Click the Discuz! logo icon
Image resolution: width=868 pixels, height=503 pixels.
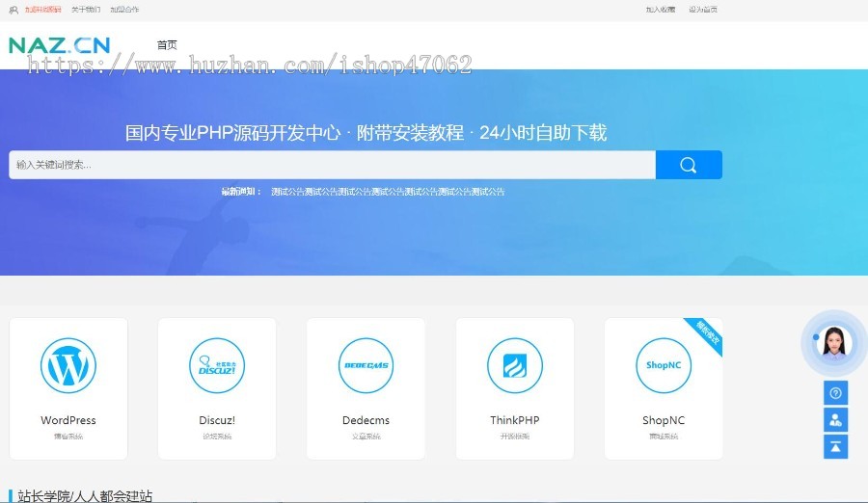point(217,366)
